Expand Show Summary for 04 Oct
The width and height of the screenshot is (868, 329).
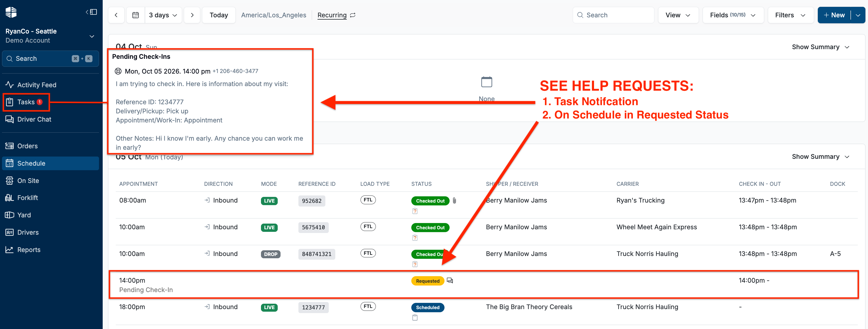(x=820, y=47)
